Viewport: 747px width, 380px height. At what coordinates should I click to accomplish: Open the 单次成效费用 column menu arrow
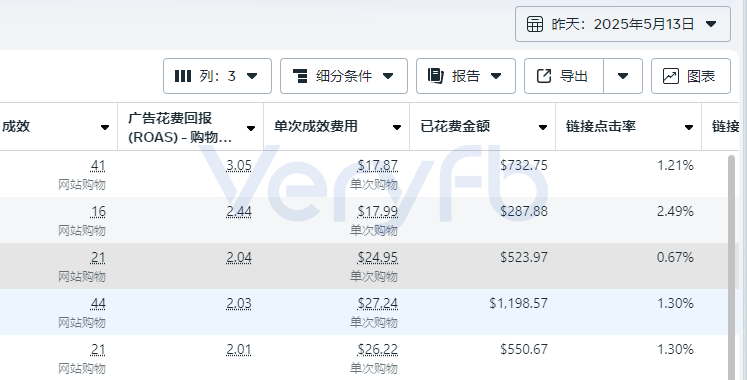tap(396, 127)
